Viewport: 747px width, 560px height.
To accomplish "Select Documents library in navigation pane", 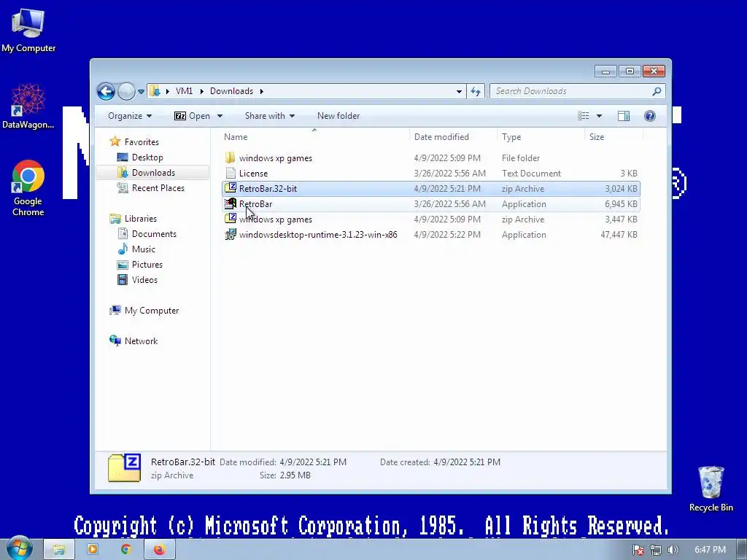I will pos(154,234).
